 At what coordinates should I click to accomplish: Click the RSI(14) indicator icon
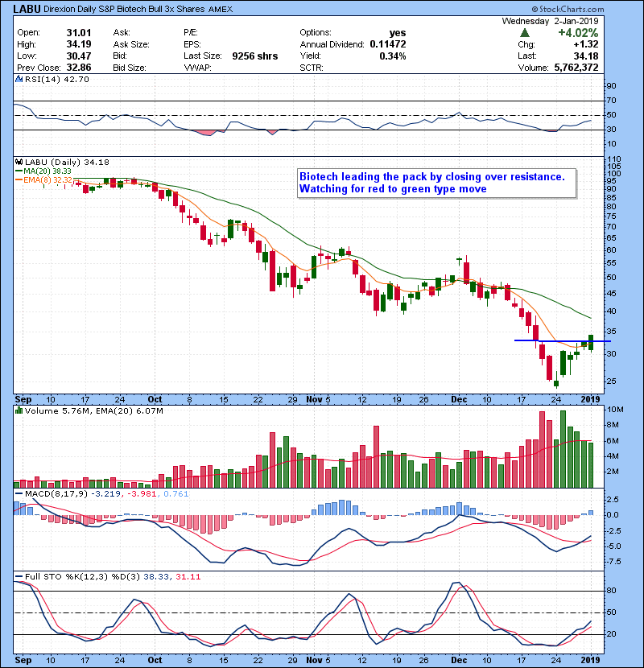pos(19,79)
